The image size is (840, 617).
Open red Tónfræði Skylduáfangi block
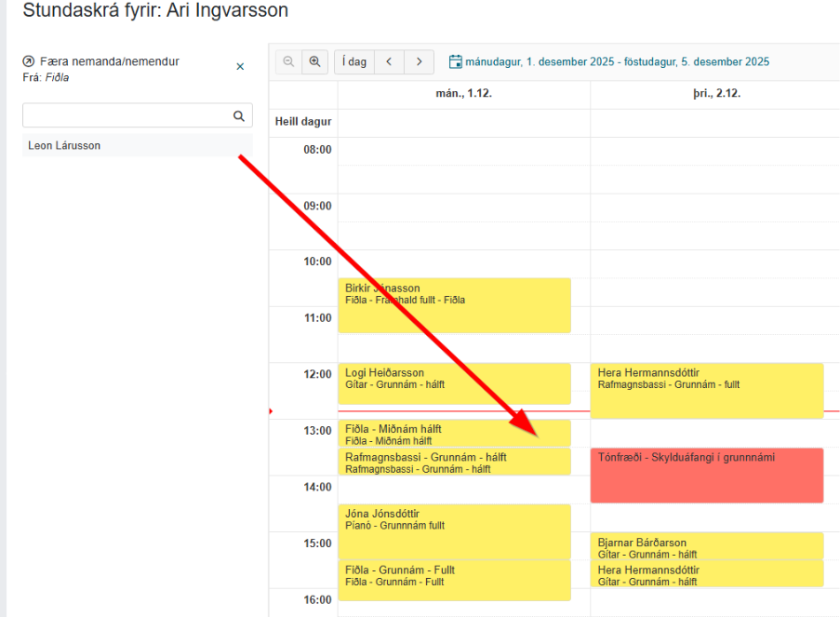point(707,476)
